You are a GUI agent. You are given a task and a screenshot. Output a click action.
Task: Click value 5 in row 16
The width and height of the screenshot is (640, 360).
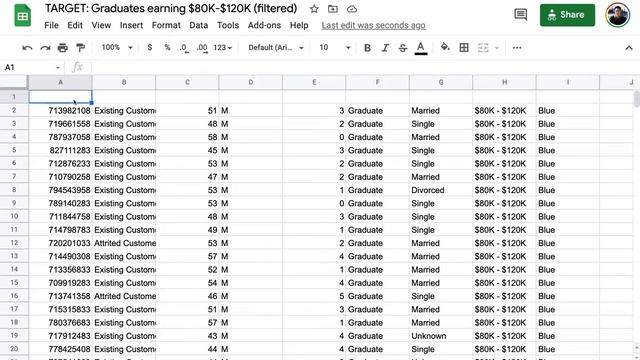tap(314, 296)
